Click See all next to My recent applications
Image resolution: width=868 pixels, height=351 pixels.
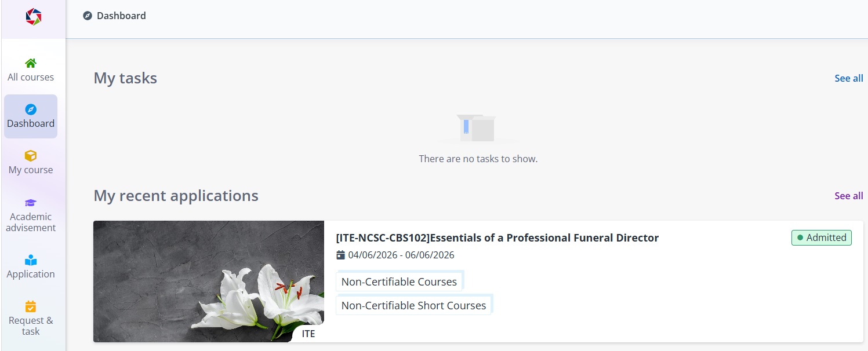pyautogui.click(x=848, y=196)
